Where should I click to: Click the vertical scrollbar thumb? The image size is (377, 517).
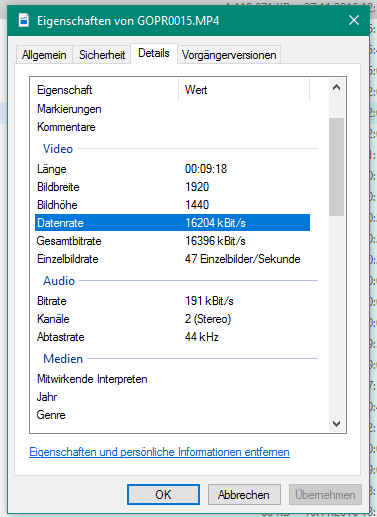[336, 167]
